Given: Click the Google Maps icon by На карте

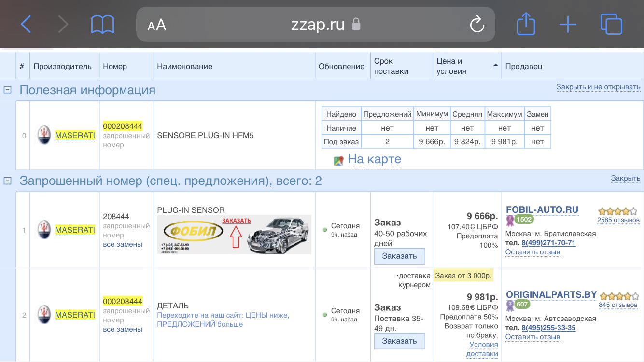Looking at the screenshot, I should [x=338, y=161].
